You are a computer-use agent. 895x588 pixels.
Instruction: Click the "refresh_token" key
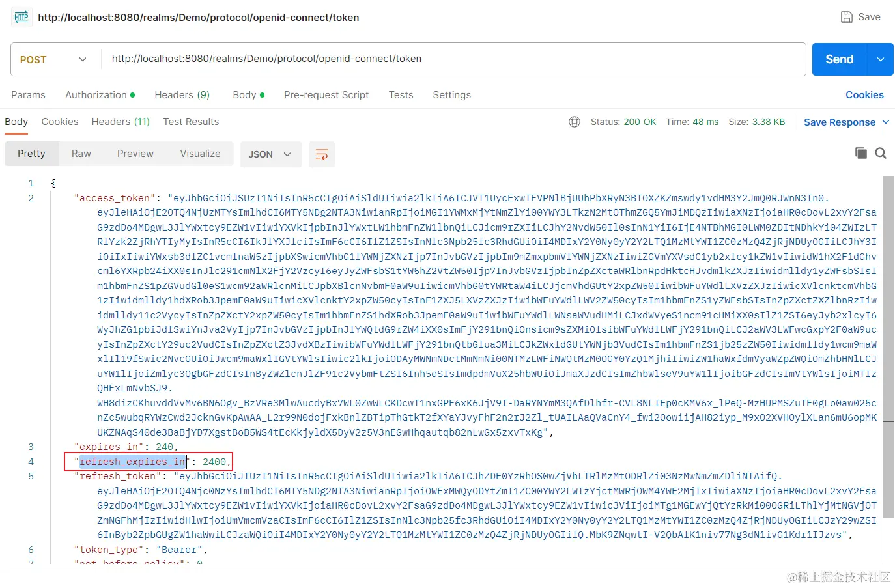(x=118, y=476)
